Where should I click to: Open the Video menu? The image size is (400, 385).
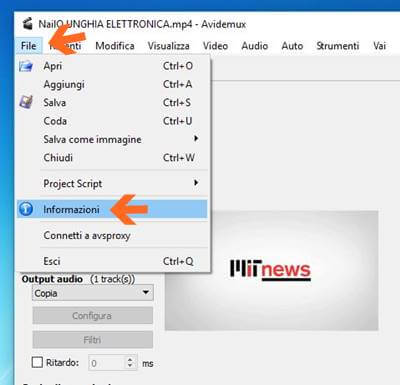click(215, 46)
